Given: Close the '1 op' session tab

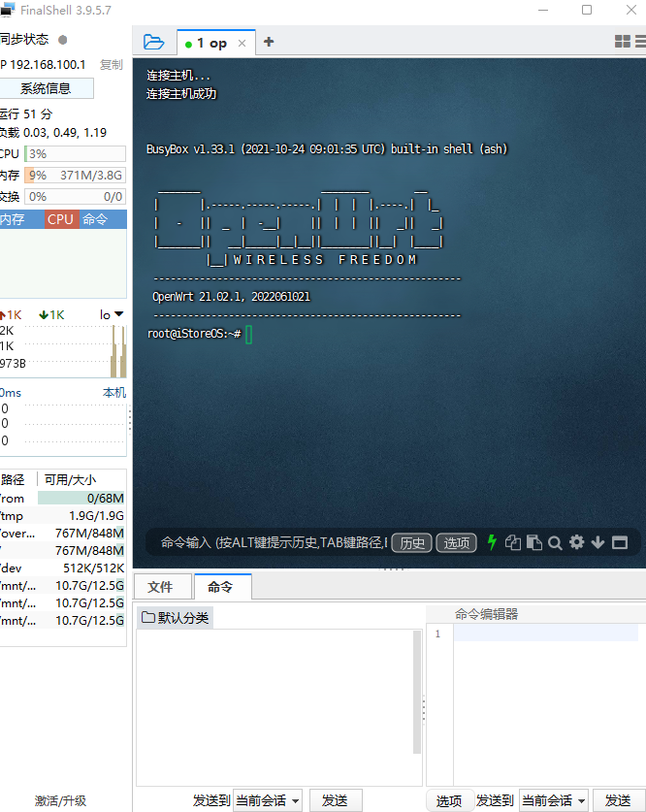Looking at the screenshot, I should (x=242, y=44).
